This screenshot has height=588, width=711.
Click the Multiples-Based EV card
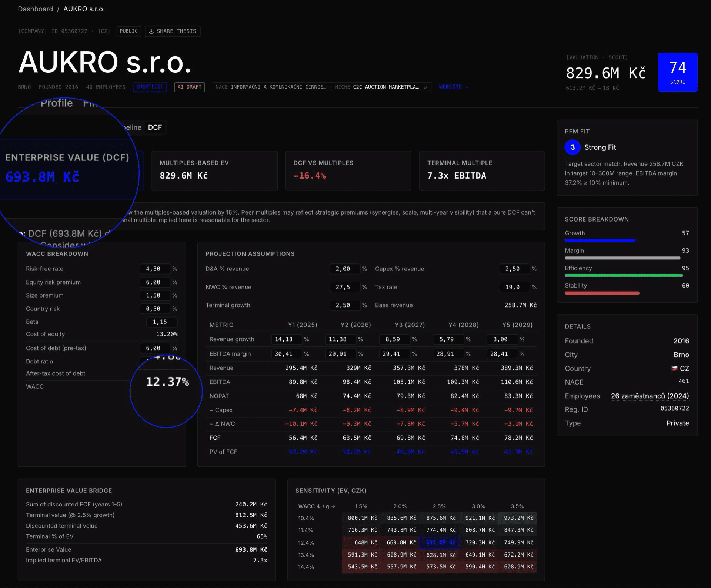[x=214, y=170]
